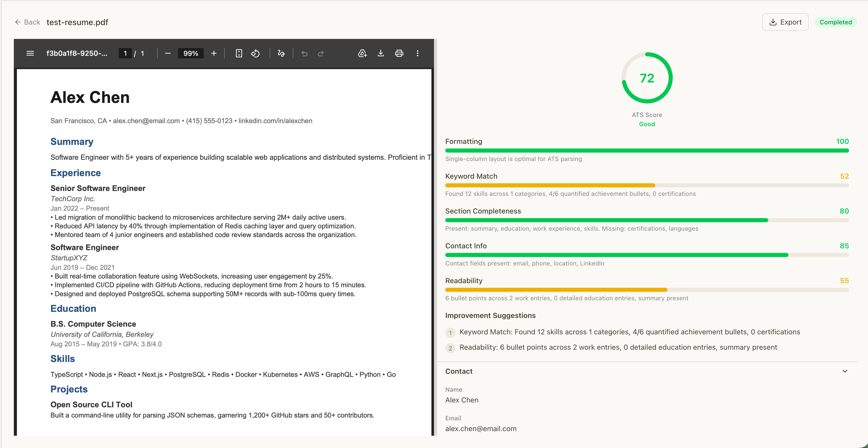Image resolution: width=868 pixels, height=448 pixels.
Task: Select the draw annotation tool
Action: [x=281, y=53]
